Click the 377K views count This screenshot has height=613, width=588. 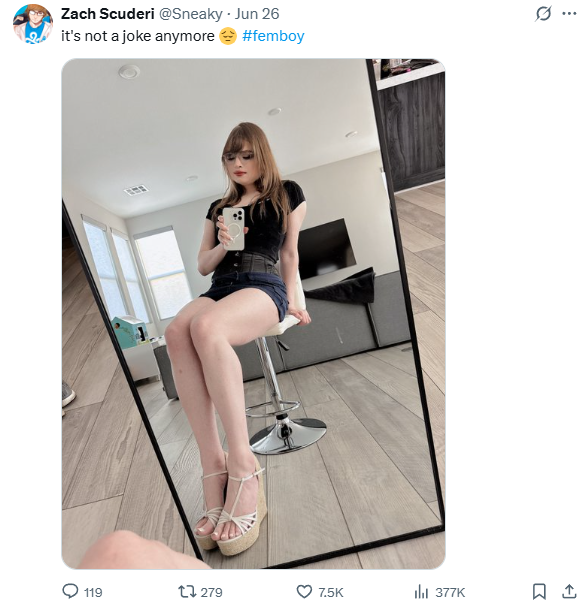tap(450, 593)
